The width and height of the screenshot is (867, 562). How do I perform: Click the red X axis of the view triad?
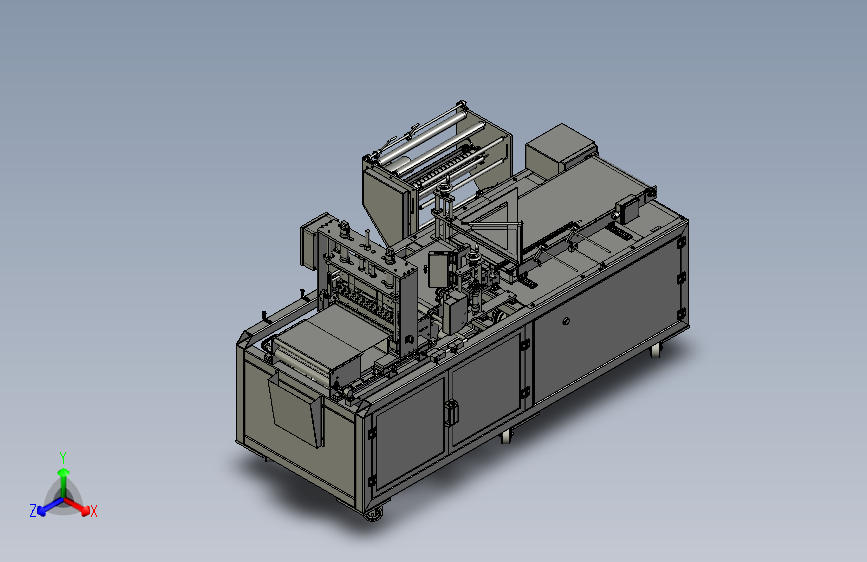click(x=80, y=507)
